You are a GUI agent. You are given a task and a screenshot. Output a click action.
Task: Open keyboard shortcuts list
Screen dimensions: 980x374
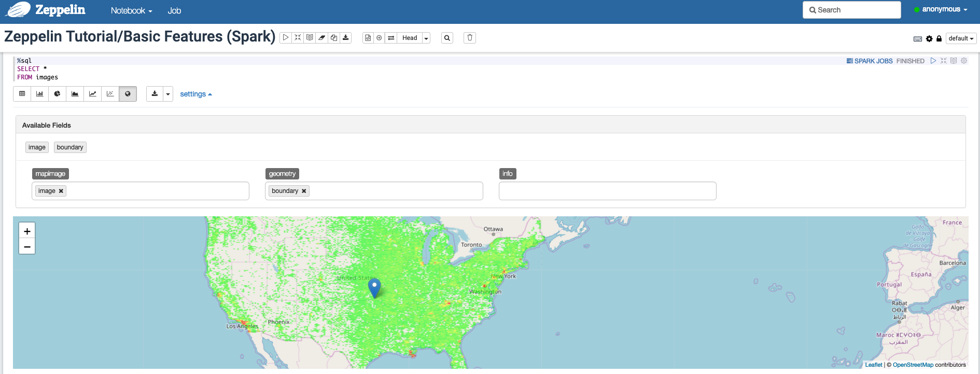tap(917, 39)
